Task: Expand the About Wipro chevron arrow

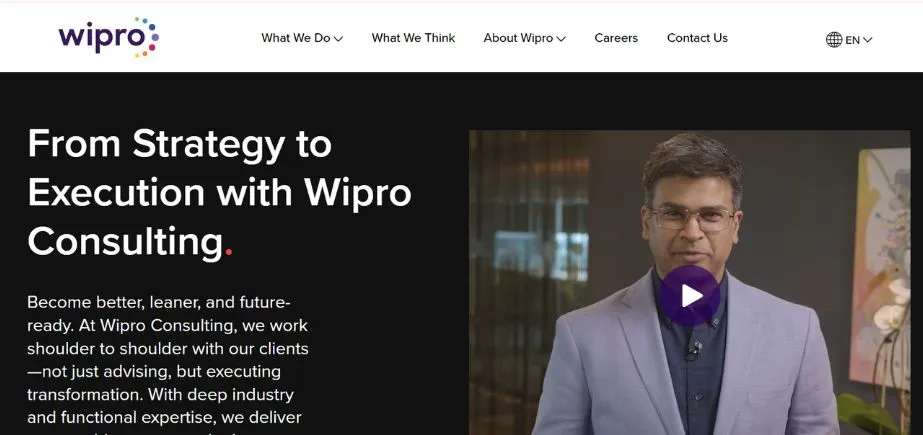Action: coord(561,39)
